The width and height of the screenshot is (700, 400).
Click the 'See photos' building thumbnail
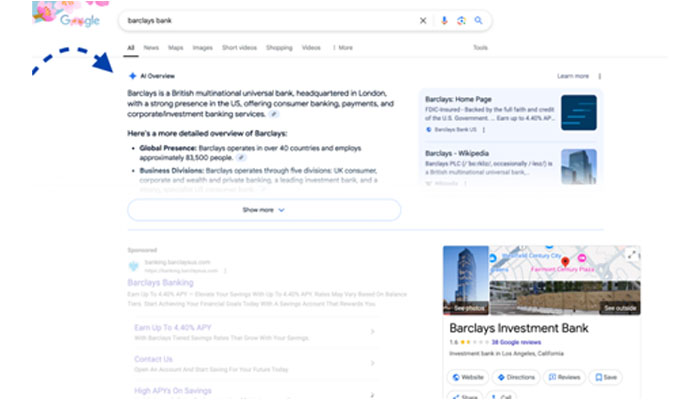coord(465,281)
